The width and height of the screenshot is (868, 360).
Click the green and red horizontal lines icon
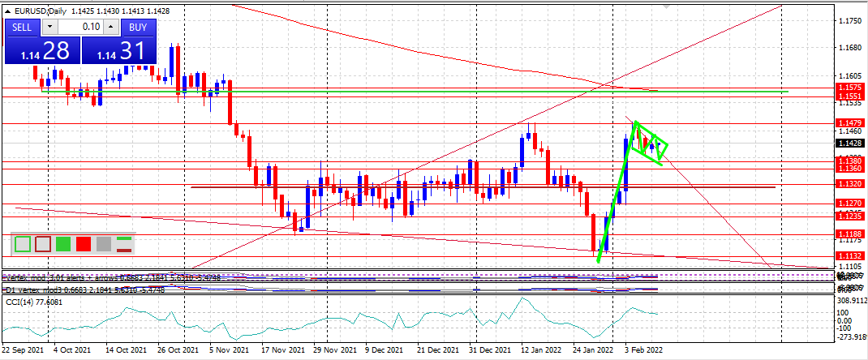(124, 243)
